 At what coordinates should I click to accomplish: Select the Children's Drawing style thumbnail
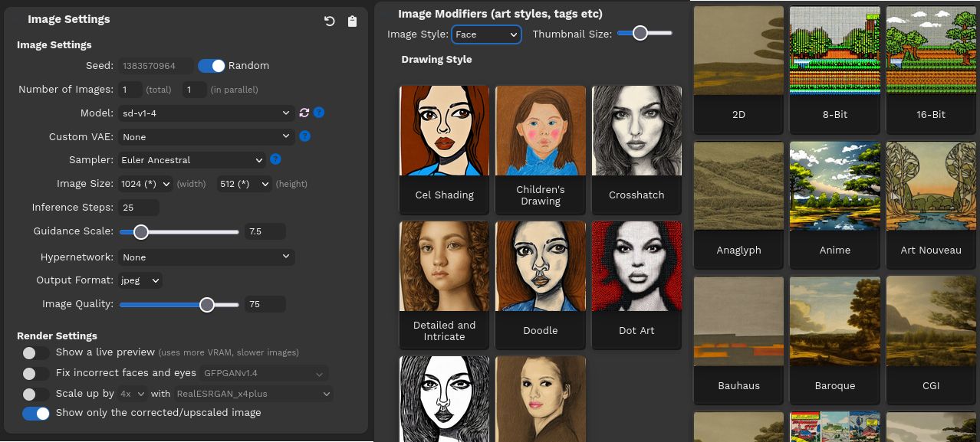pyautogui.click(x=541, y=149)
